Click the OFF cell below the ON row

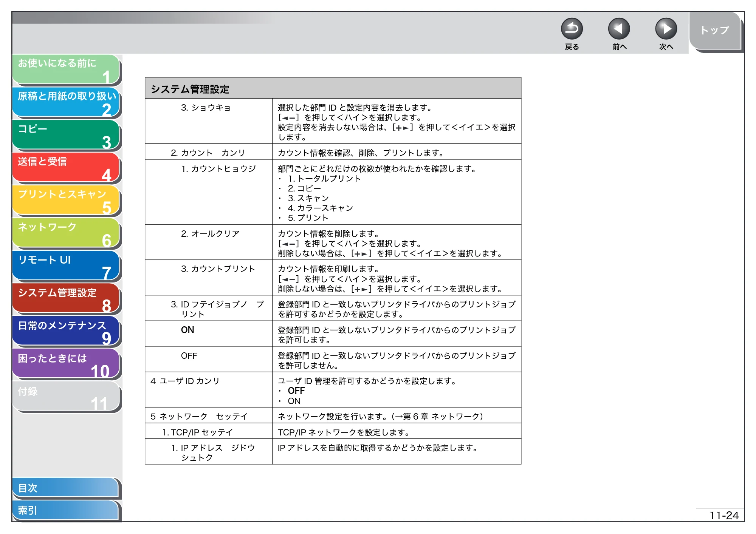pyautogui.click(x=209, y=360)
